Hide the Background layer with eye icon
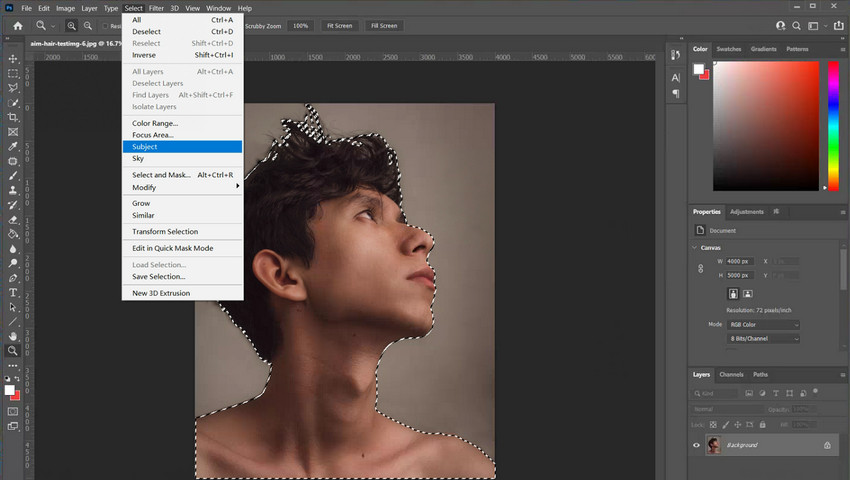 click(697, 445)
